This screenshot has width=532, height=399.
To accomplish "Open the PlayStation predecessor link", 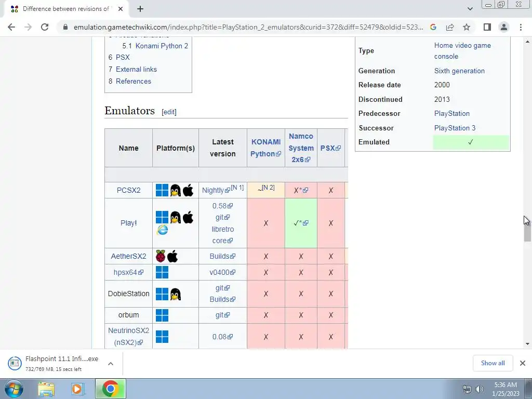I will pos(452,114).
